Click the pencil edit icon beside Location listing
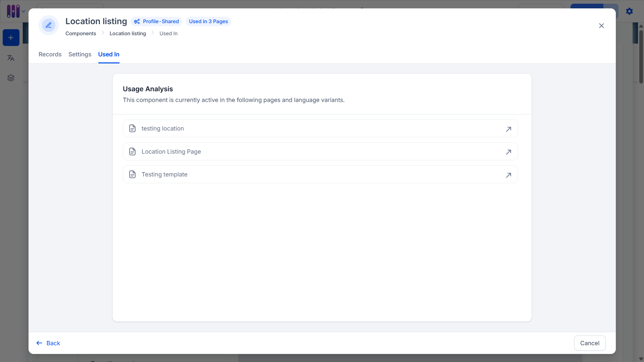The image size is (644, 362). pyautogui.click(x=49, y=25)
